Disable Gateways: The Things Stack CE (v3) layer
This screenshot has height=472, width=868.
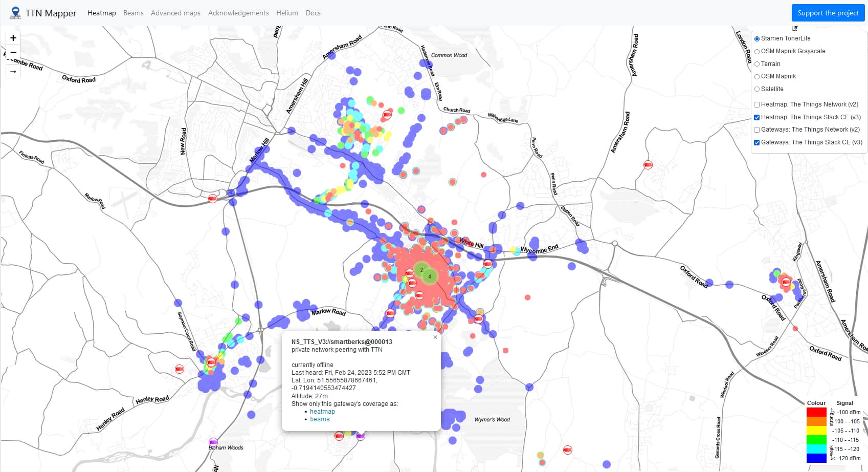[757, 142]
